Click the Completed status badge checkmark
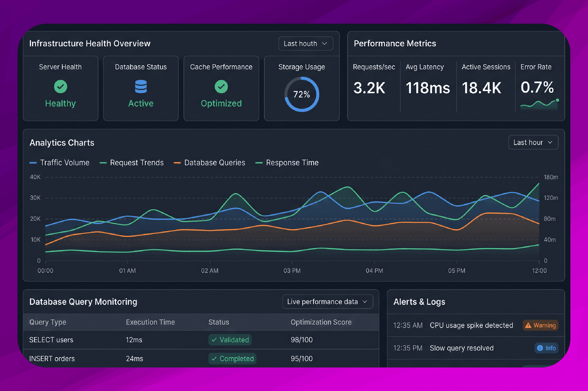588x391 pixels. (x=214, y=359)
